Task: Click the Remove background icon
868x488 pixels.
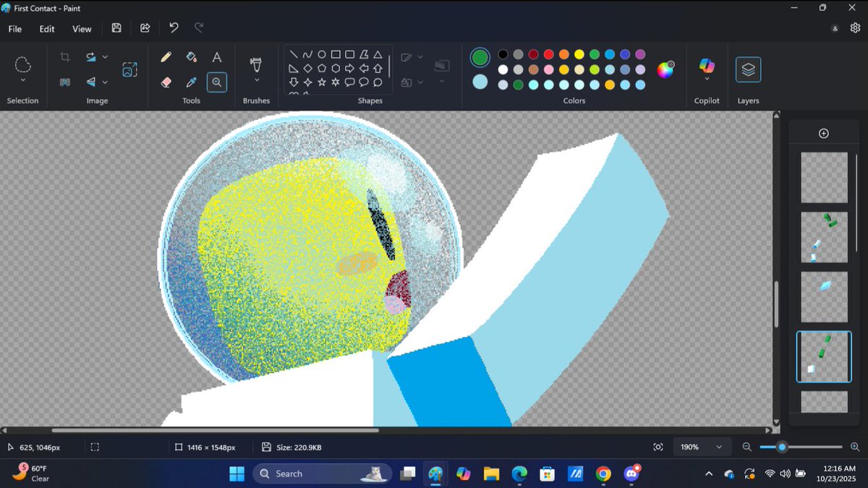Action: [65, 82]
